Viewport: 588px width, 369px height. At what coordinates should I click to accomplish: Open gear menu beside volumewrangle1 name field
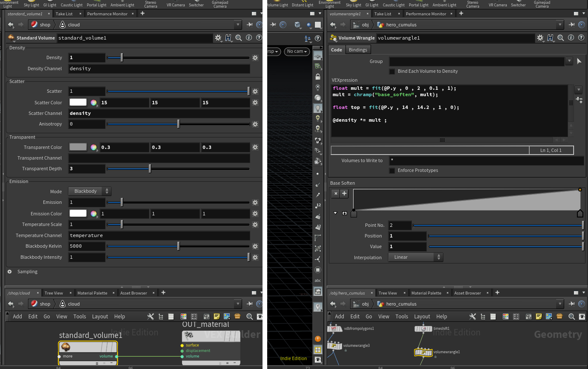click(x=540, y=38)
